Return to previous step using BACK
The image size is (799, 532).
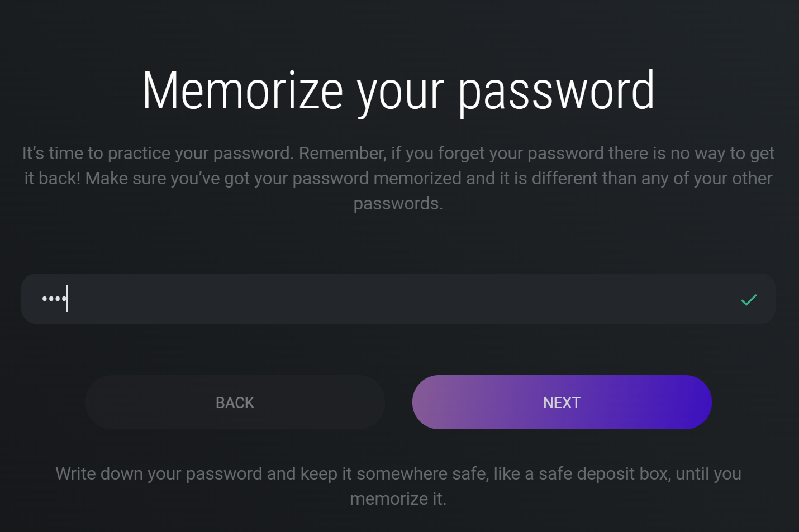click(x=235, y=402)
